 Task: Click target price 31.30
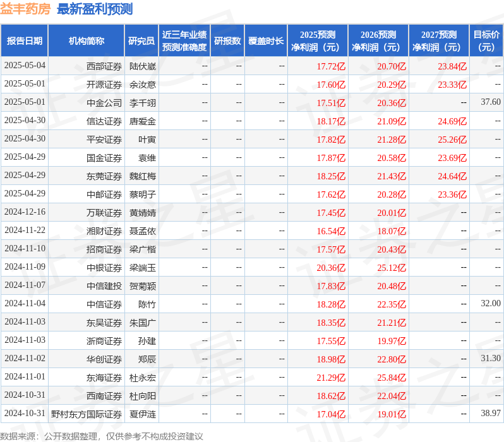(491, 359)
